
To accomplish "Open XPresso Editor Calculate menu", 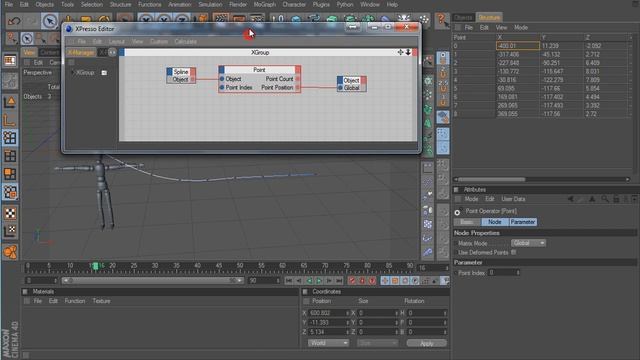I will pyautogui.click(x=185, y=41).
